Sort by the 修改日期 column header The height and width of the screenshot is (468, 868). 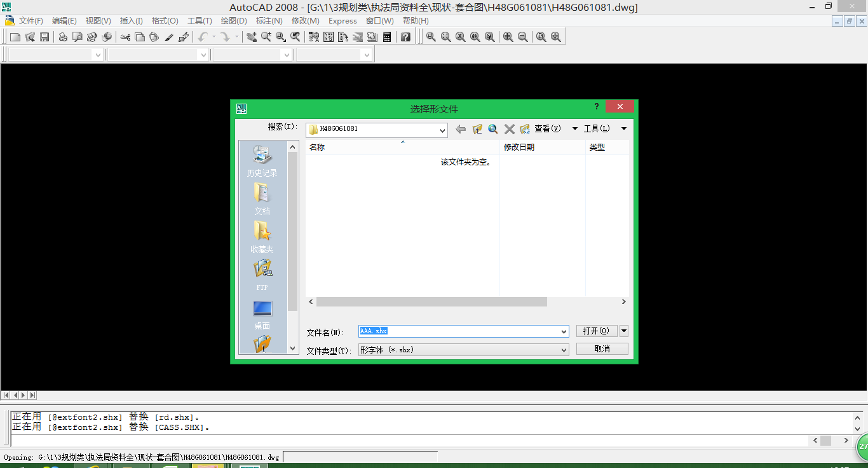(x=543, y=147)
